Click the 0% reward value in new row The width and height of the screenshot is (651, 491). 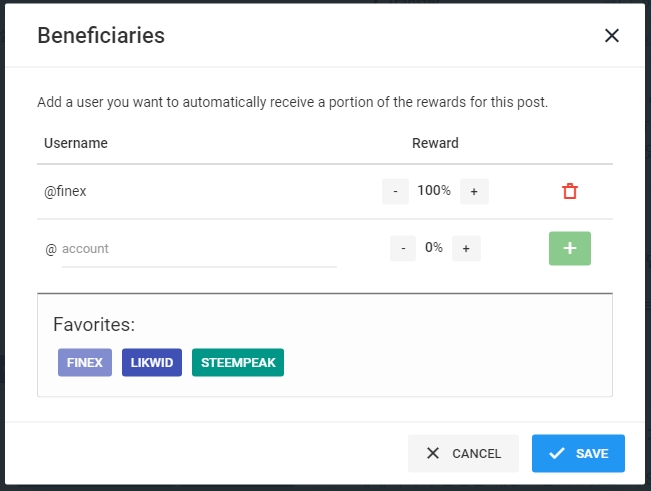click(x=434, y=247)
